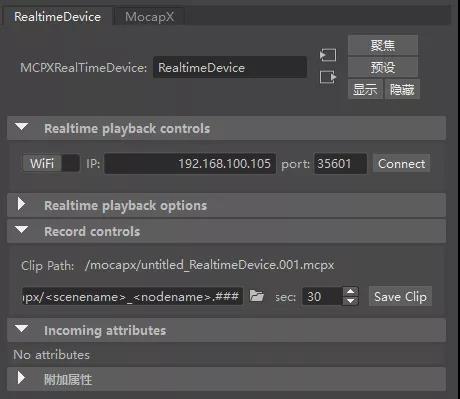460x399 pixels.
Task: Decrease the sec value with down arrow
Action: pyautogui.click(x=350, y=301)
